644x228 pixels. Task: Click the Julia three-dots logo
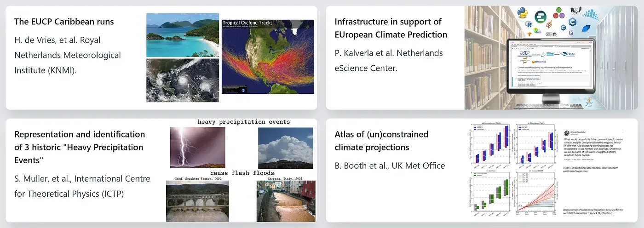(x=559, y=13)
